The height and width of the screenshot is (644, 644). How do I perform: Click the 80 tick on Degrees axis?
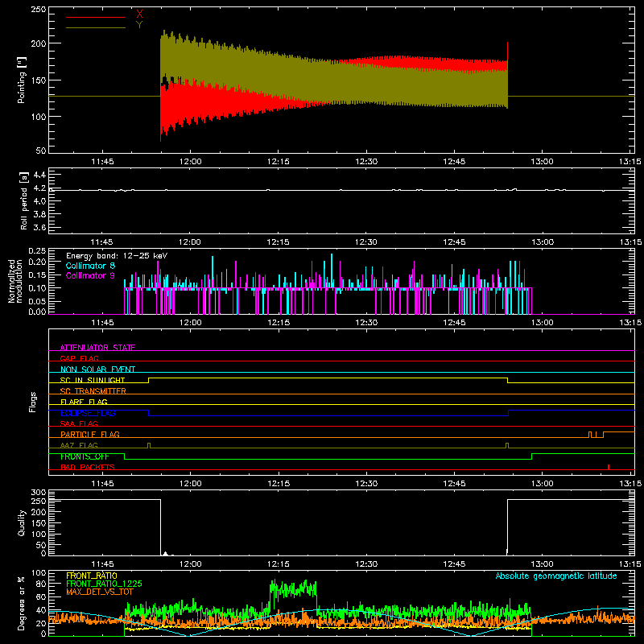tap(41, 584)
